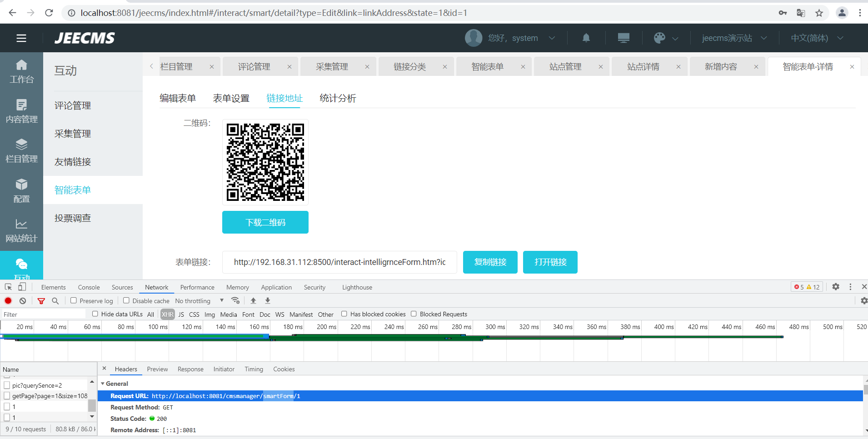
Task: Clear the network log with clear icon
Action: pyautogui.click(x=23, y=301)
